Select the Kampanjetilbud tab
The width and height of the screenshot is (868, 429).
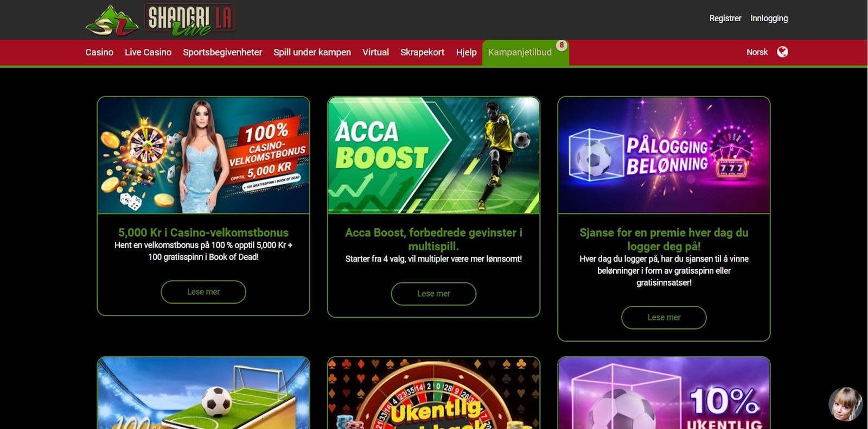[520, 53]
